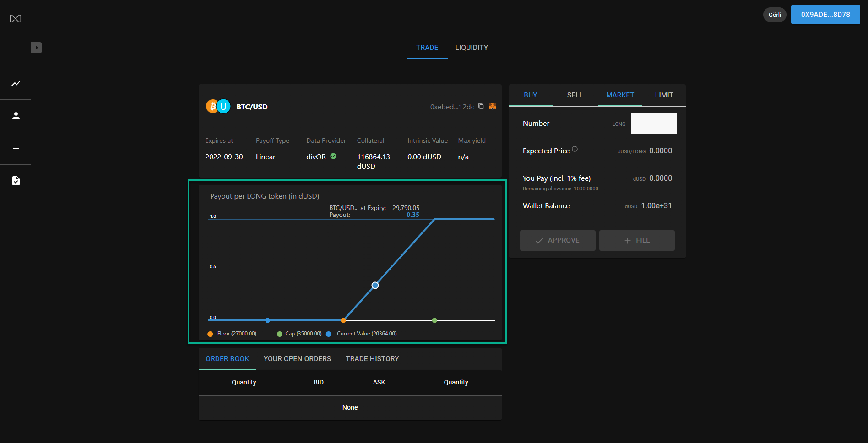
Task: Click the info icon beside Expected Price
Action: tap(575, 149)
